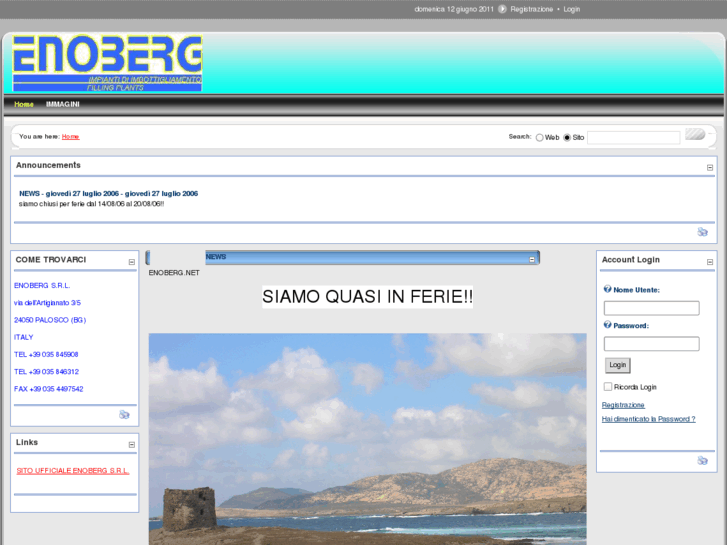Click the domenica 12 giugno 2011 date
This screenshot has height=545, width=727.
coord(454,9)
